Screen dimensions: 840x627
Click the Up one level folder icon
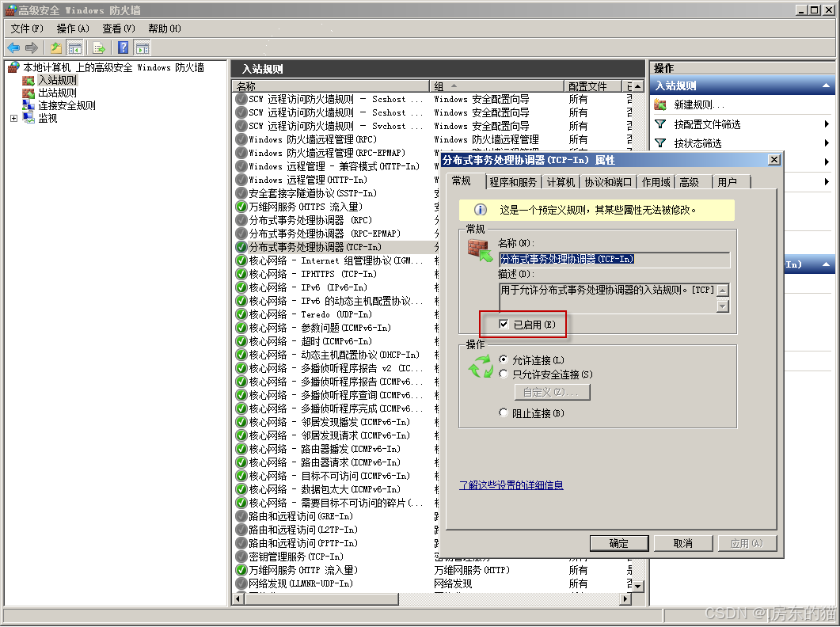56,47
